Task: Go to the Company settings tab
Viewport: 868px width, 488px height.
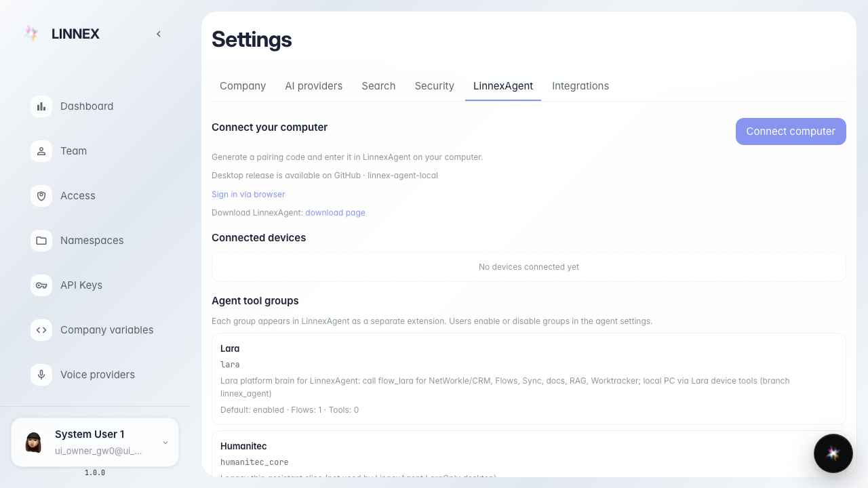Action: (243, 86)
